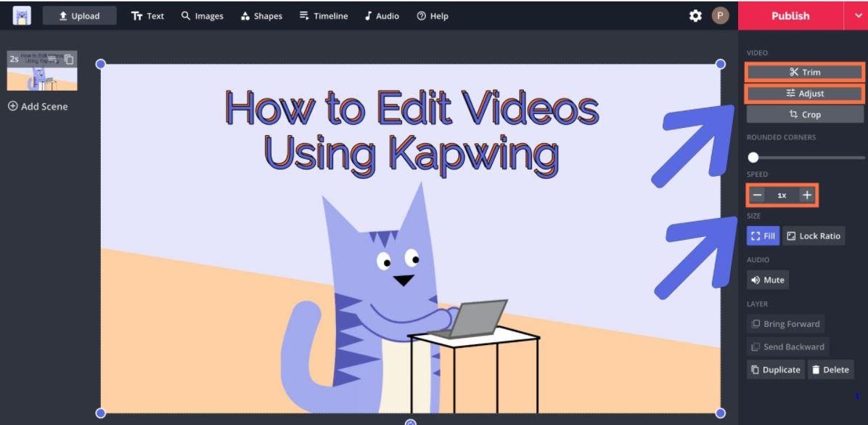The height and width of the screenshot is (425, 868).
Task: Publish the video
Action: [x=790, y=15]
